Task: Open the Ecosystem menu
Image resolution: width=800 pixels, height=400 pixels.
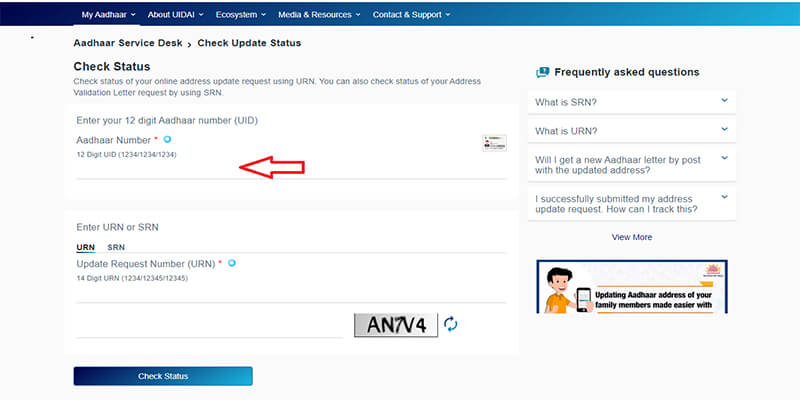Action: (241, 15)
